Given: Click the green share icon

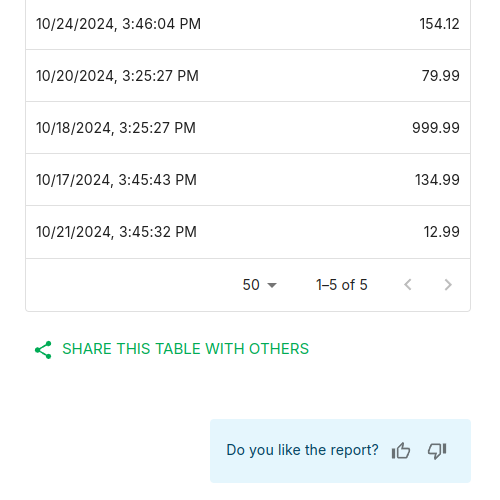Looking at the screenshot, I should 43,350.
